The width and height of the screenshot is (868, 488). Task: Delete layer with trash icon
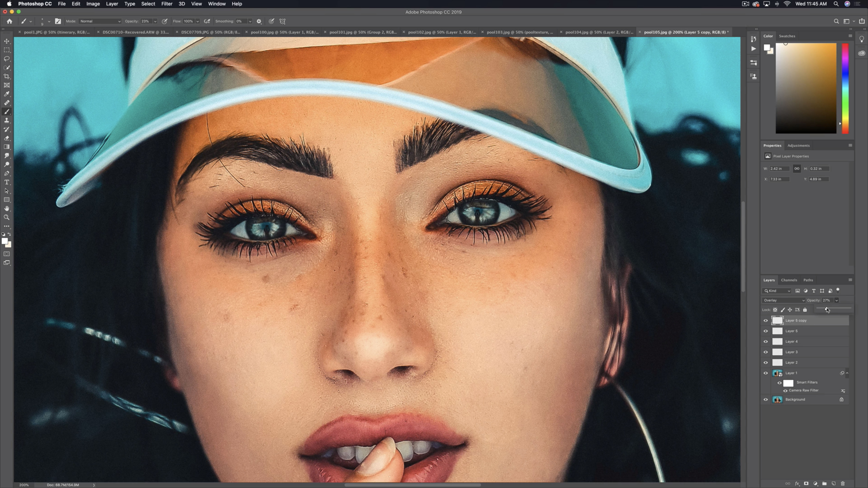click(x=842, y=483)
